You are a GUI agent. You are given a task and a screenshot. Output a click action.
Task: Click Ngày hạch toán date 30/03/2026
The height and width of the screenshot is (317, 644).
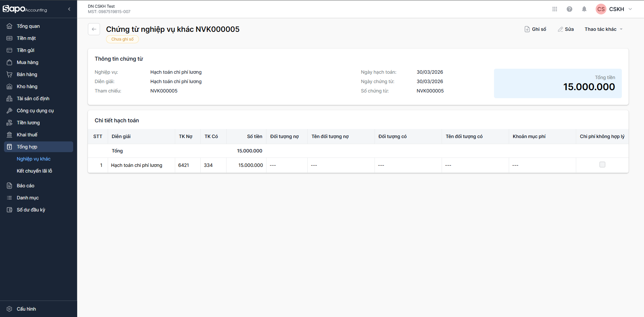click(430, 72)
